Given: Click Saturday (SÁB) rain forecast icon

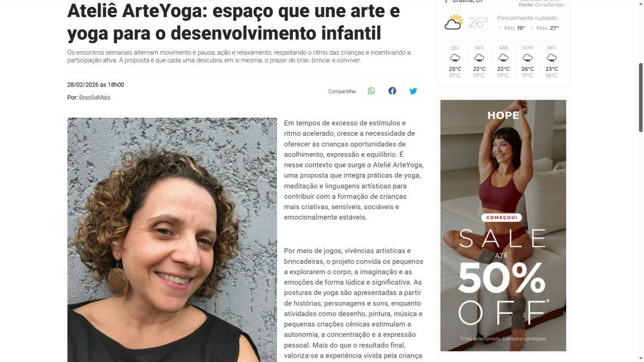Looking at the screenshot, I should [503, 58].
